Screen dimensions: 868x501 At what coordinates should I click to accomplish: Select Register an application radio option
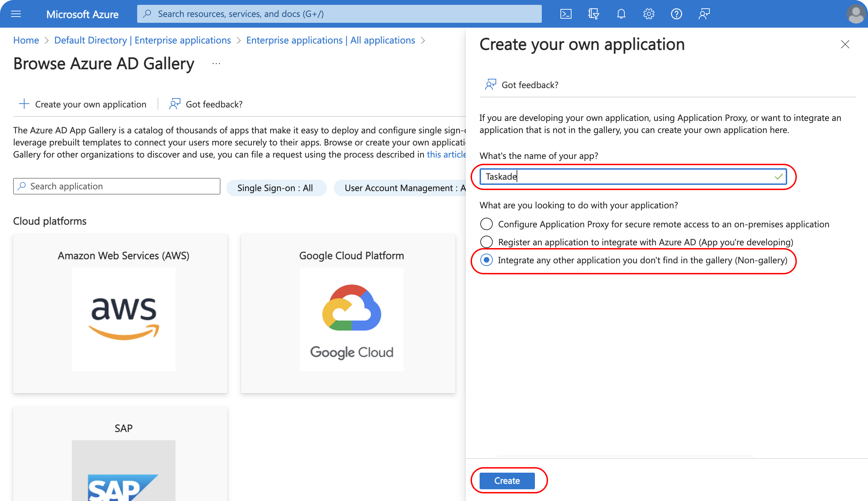click(x=487, y=242)
